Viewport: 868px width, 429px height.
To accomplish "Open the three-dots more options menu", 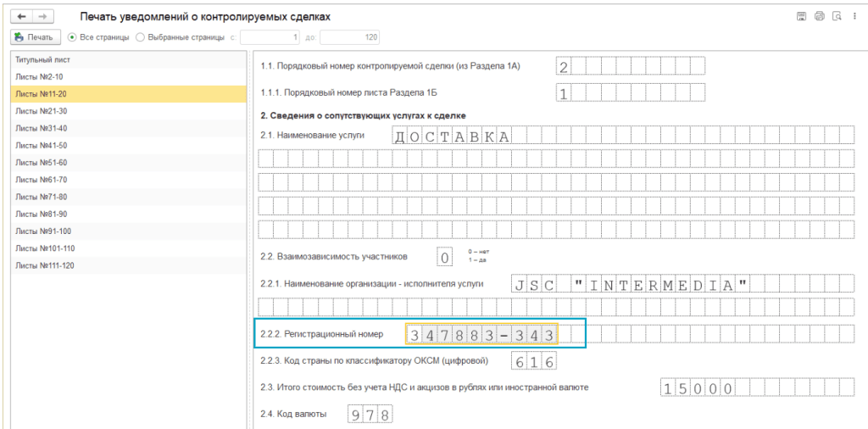I will (854, 16).
